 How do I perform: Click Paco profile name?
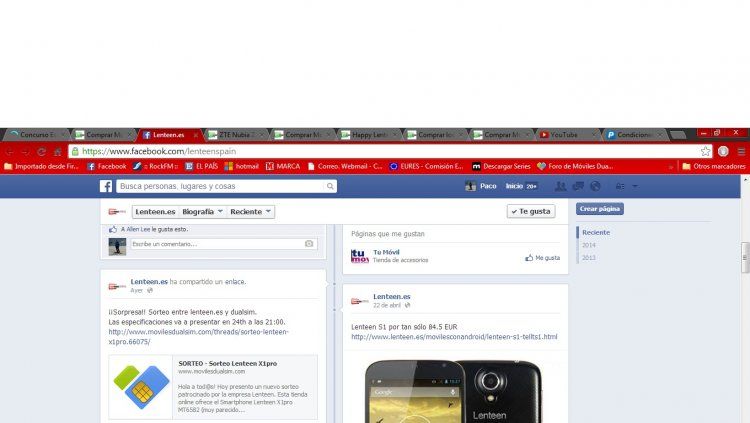tap(488, 186)
